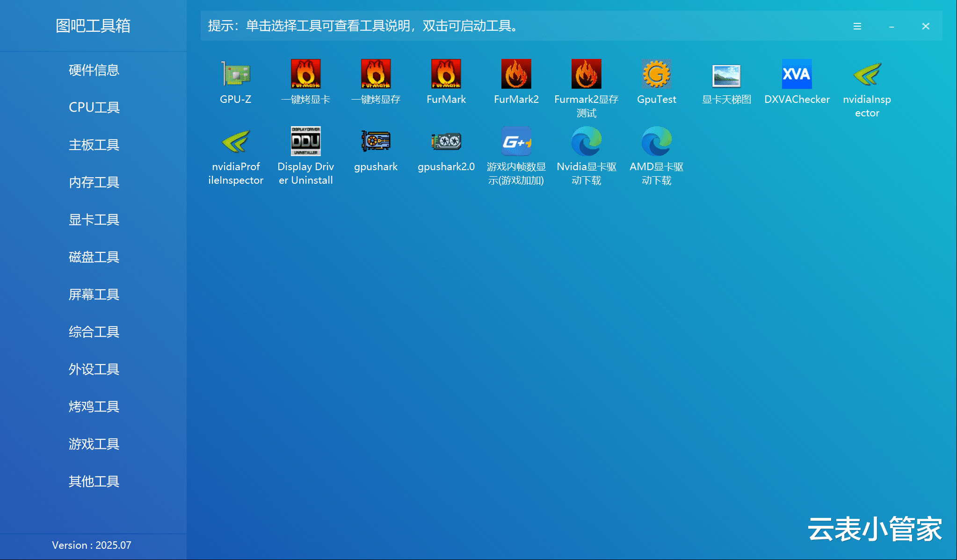The image size is (957, 560).
Task: Open the 磁盘工具 category
Action: pyautogui.click(x=94, y=257)
